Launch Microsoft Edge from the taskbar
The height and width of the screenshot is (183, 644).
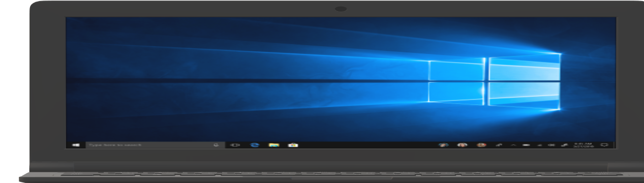(x=255, y=145)
